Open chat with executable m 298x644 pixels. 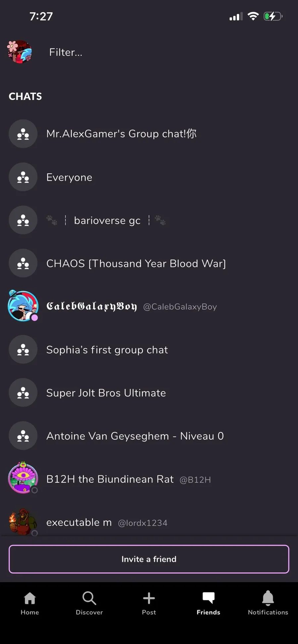tap(107, 523)
